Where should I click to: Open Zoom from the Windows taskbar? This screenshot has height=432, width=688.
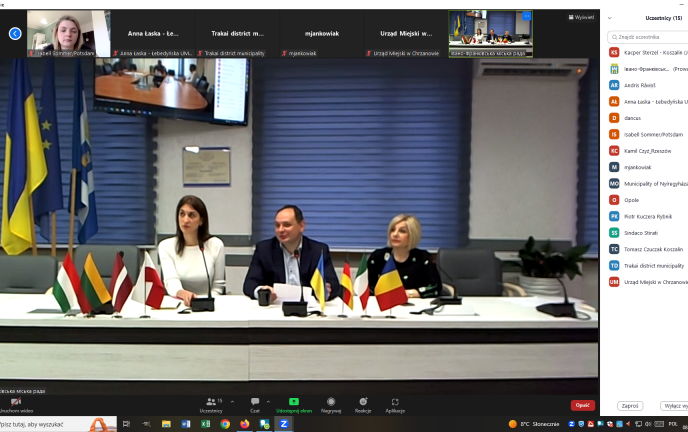[x=283, y=424]
